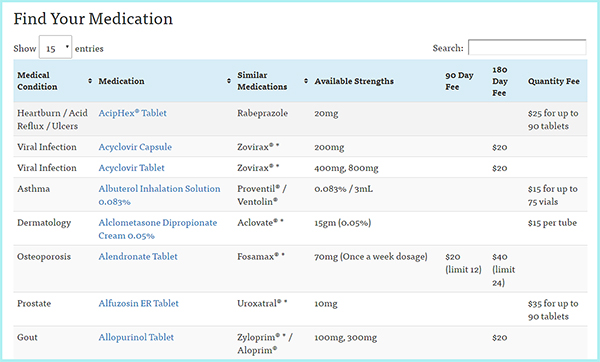Open the Alendronate Tablet link
The width and height of the screenshot is (600, 362).
pos(138,256)
